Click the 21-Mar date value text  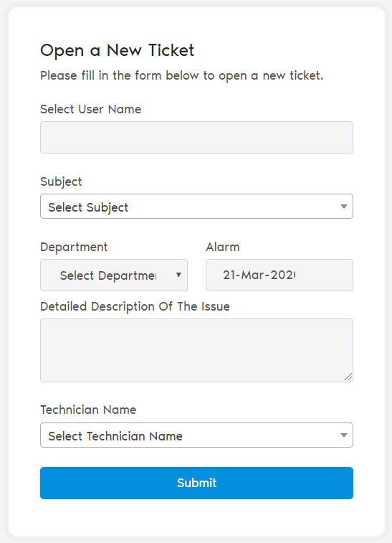pos(259,275)
